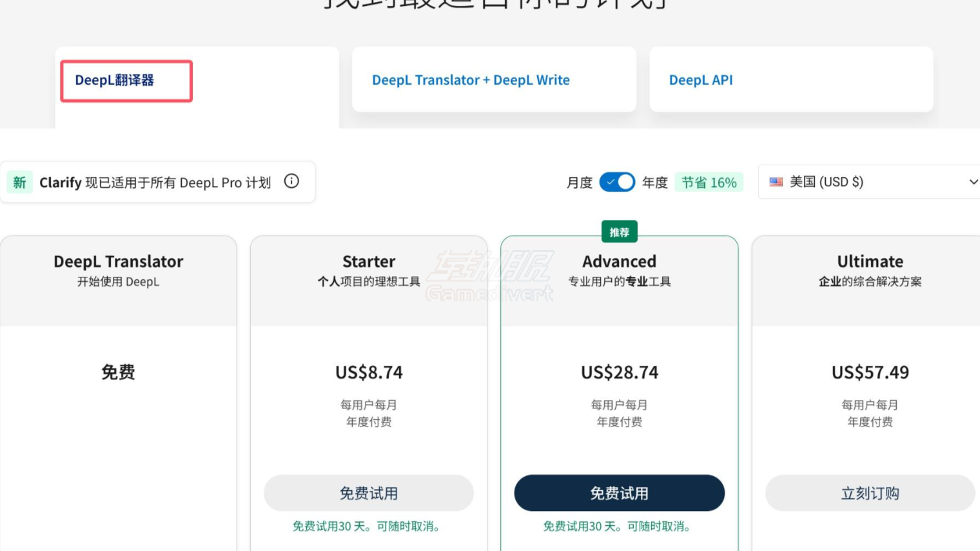Click 免费试用 on the Advanced plan

(x=619, y=493)
